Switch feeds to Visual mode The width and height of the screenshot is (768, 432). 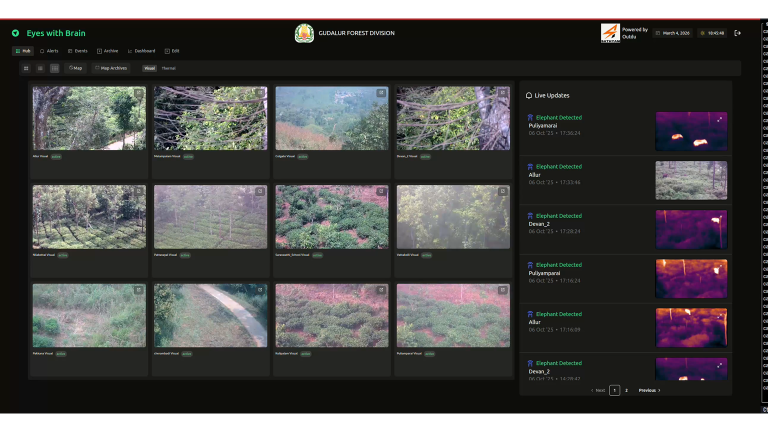149,69
